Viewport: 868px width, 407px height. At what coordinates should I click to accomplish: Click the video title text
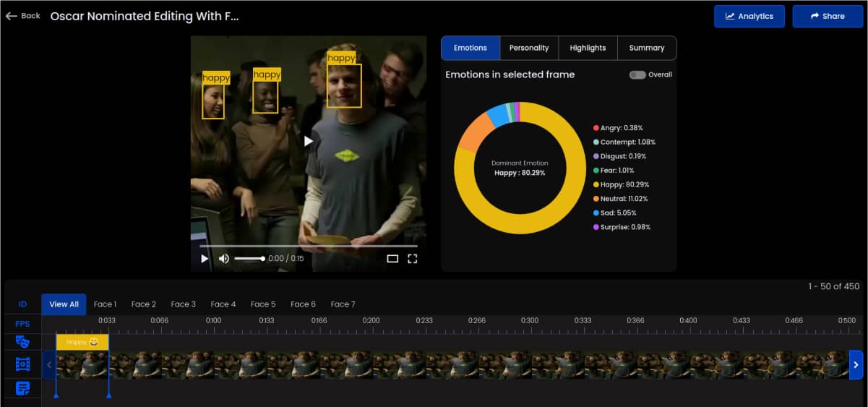(145, 16)
